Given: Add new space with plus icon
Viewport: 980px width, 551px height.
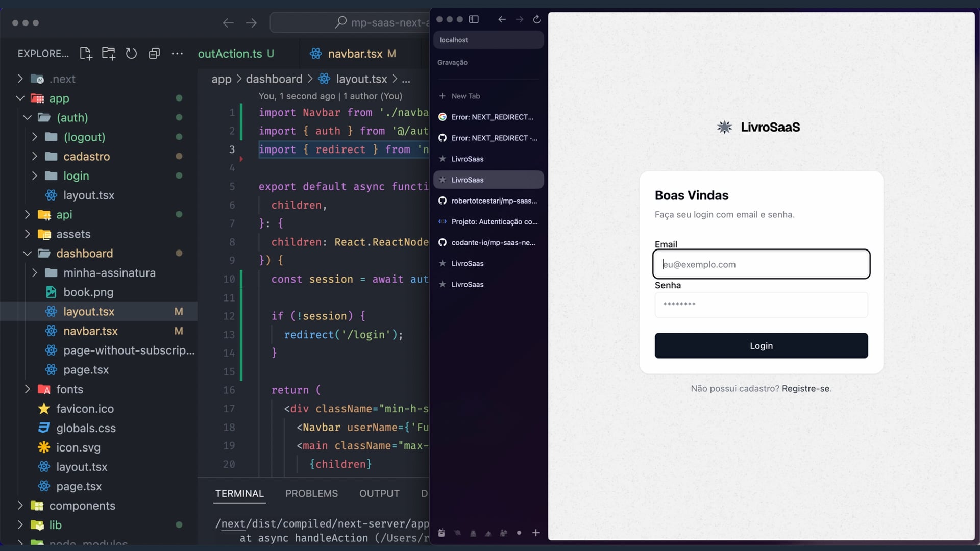Looking at the screenshot, I should coord(535,533).
